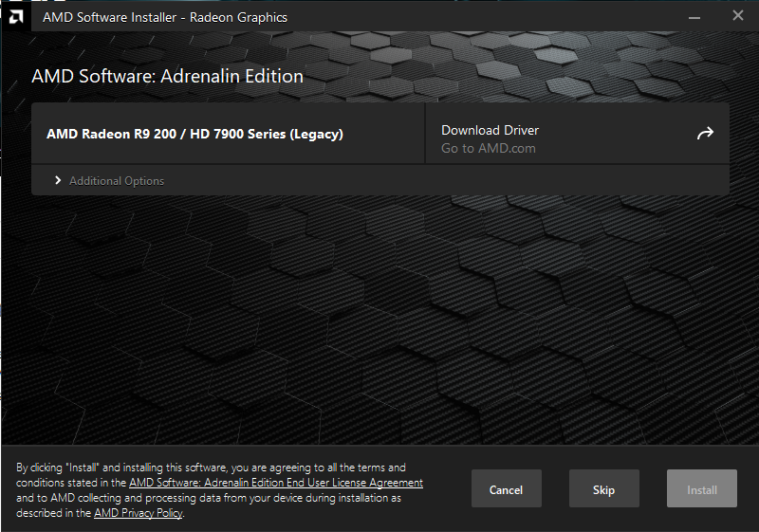Select AMD Radeon R9 200 / HD 7900 Series text
759x532 pixels.
pos(194,134)
